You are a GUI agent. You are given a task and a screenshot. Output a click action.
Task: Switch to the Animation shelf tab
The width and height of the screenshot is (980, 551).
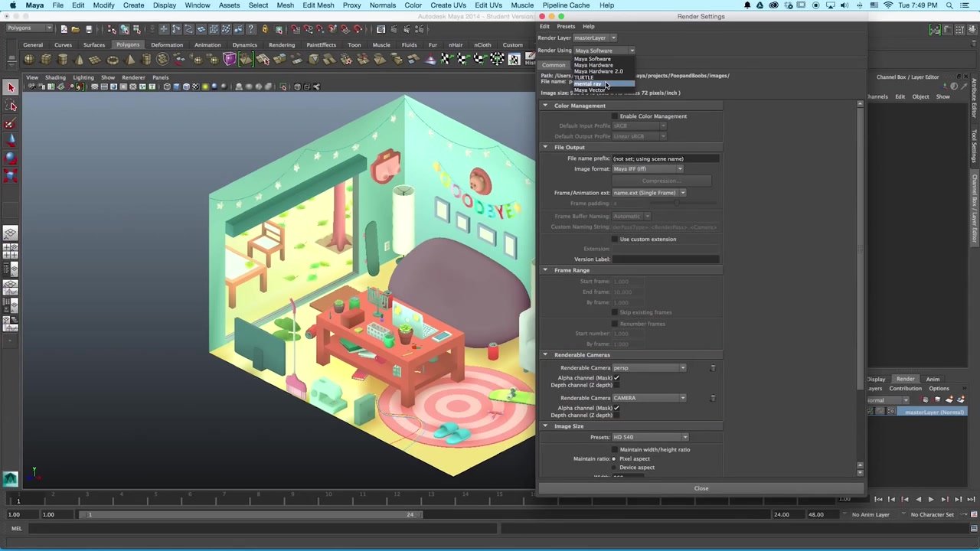(207, 45)
